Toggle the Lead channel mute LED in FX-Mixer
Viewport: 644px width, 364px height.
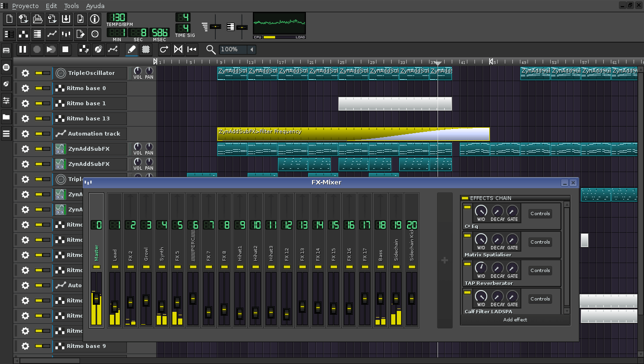pos(115,267)
